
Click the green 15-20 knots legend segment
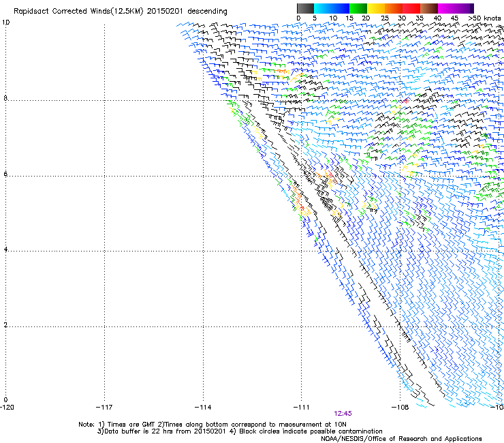tap(358, 8)
